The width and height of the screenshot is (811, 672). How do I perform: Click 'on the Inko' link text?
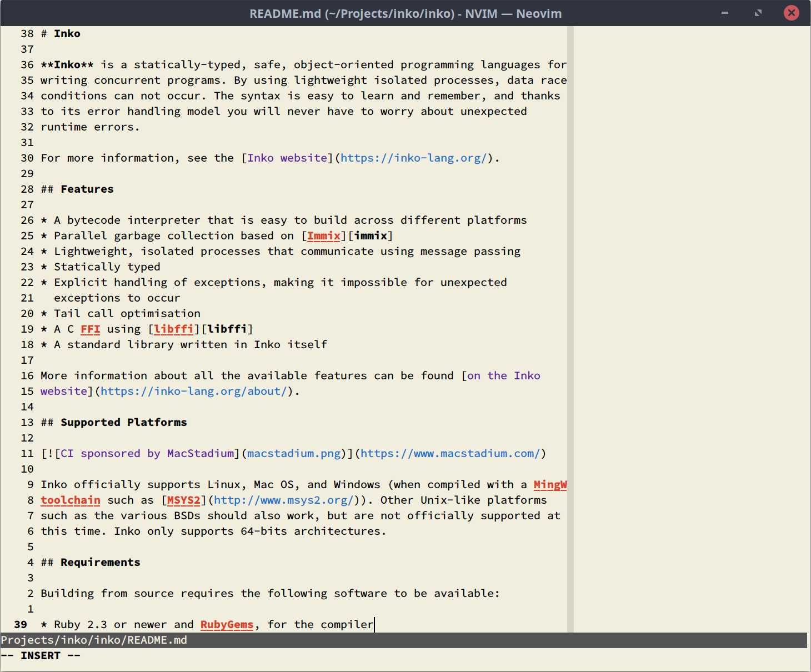[504, 375]
